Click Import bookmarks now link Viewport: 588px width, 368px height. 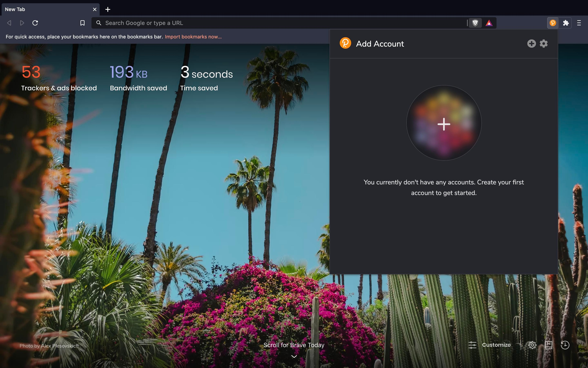coord(193,37)
